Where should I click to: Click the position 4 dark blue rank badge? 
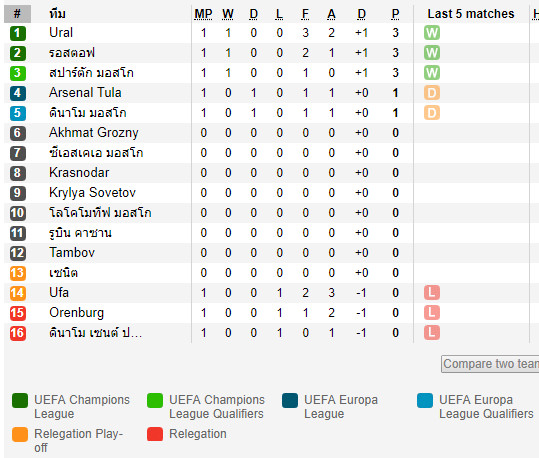[18, 93]
